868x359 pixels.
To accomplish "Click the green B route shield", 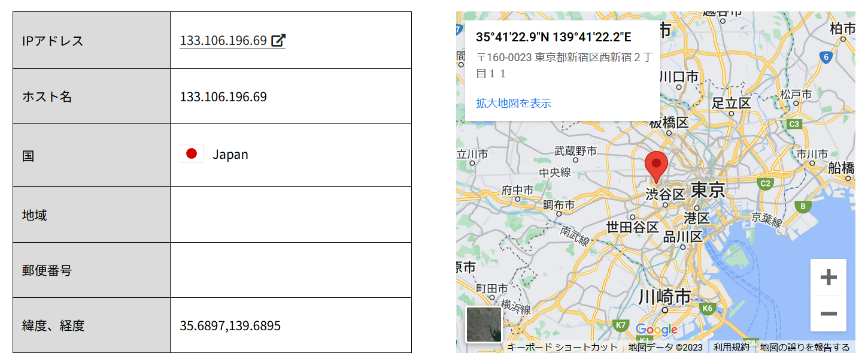I will (x=803, y=206).
